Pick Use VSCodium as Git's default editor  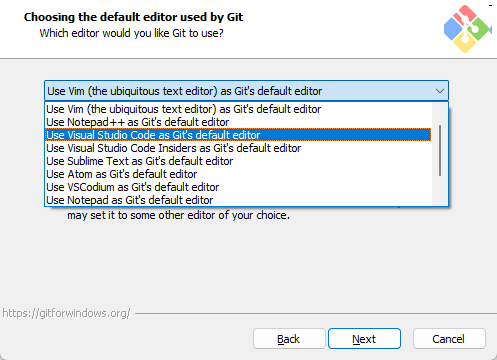tap(238, 187)
